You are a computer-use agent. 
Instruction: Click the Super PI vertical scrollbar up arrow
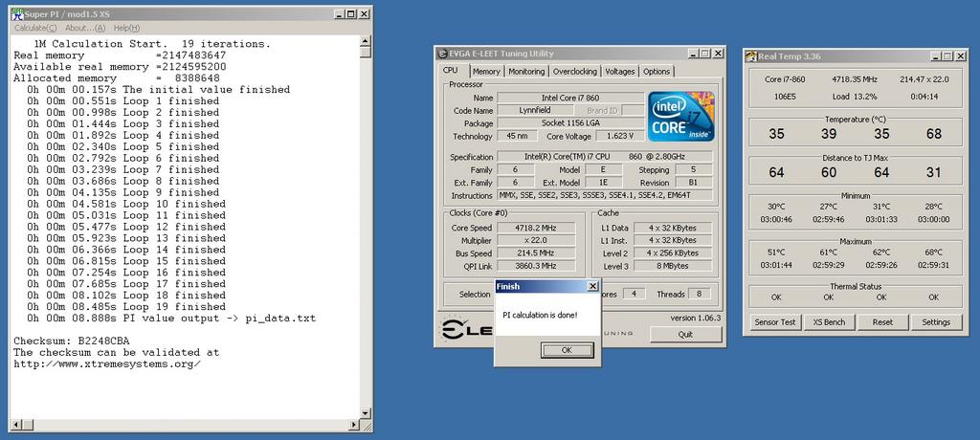click(x=366, y=41)
